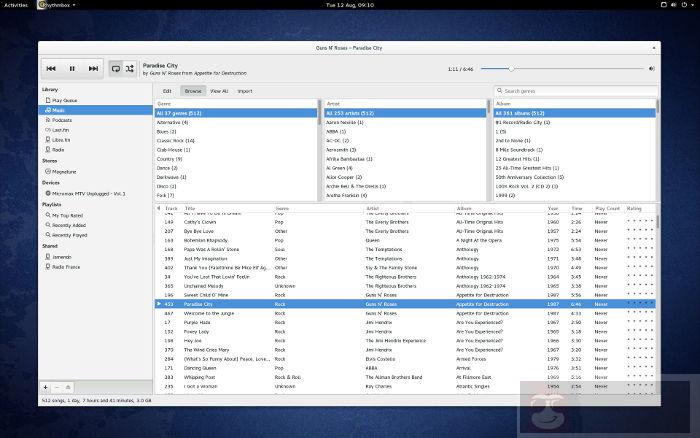The width and height of the screenshot is (700, 438).
Task: Filter by album 12 Greatest Hits (1)
Action: 575,159
